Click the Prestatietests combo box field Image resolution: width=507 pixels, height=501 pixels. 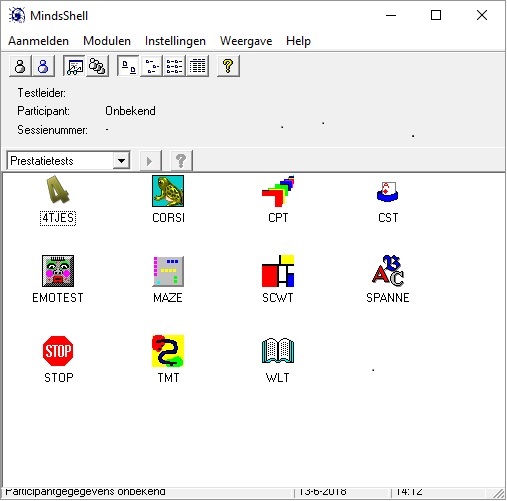click(68, 161)
